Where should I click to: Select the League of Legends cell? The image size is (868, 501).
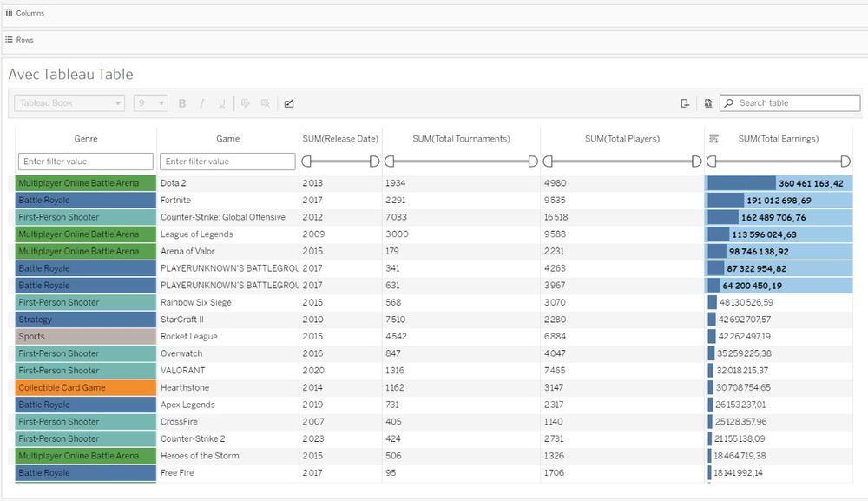pyautogui.click(x=228, y=234)
